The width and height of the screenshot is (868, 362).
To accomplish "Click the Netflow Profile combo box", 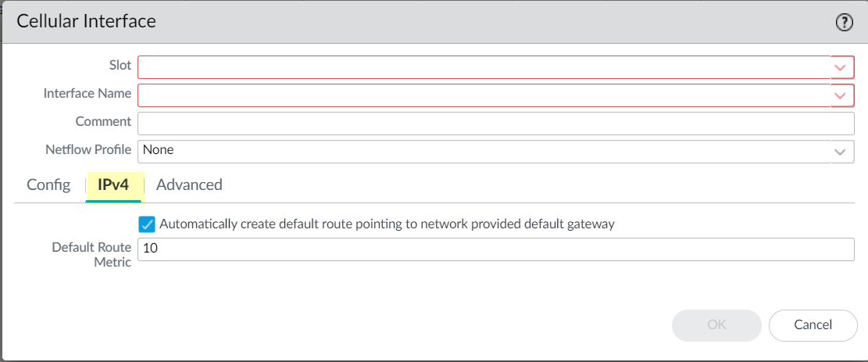I will coord(484,152).
